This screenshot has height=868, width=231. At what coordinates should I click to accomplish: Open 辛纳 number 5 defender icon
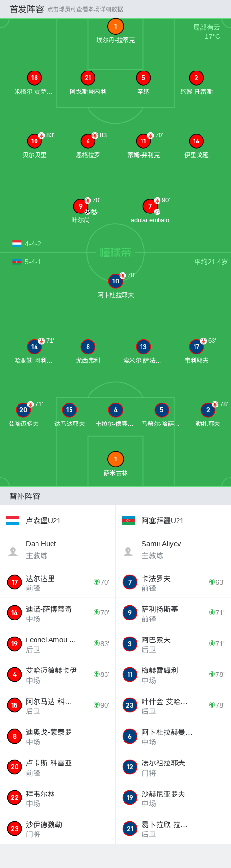click(x=143, y=78)
